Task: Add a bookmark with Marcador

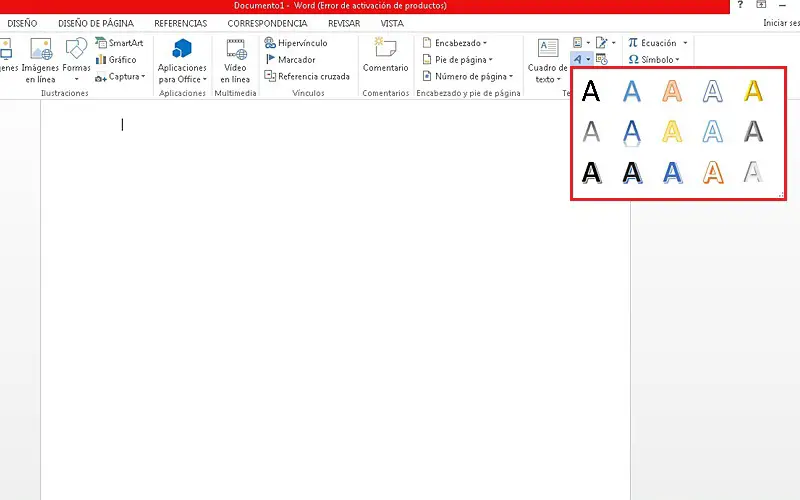Action: (290, 60)
